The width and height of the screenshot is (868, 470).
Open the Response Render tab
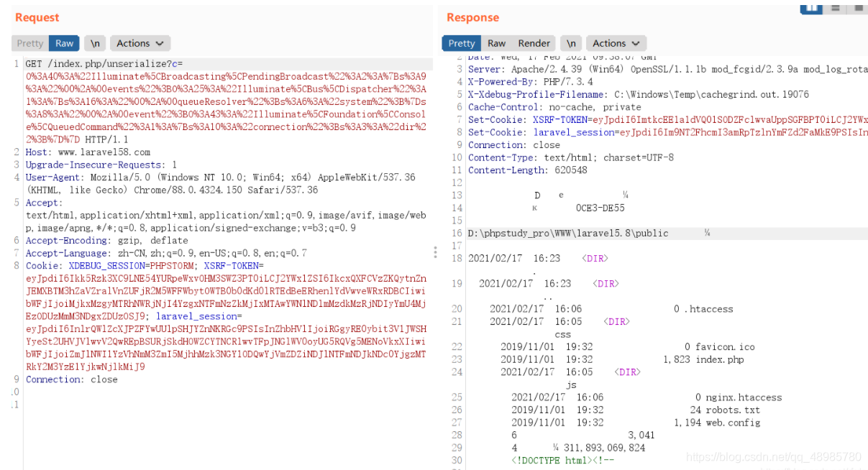point(534,43)
